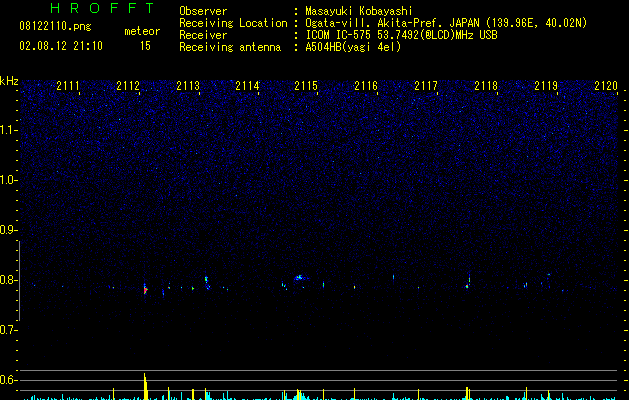Click the ICOM IC-575 receiver value
The width and height of the screenshot is (629, 400).
401,35
